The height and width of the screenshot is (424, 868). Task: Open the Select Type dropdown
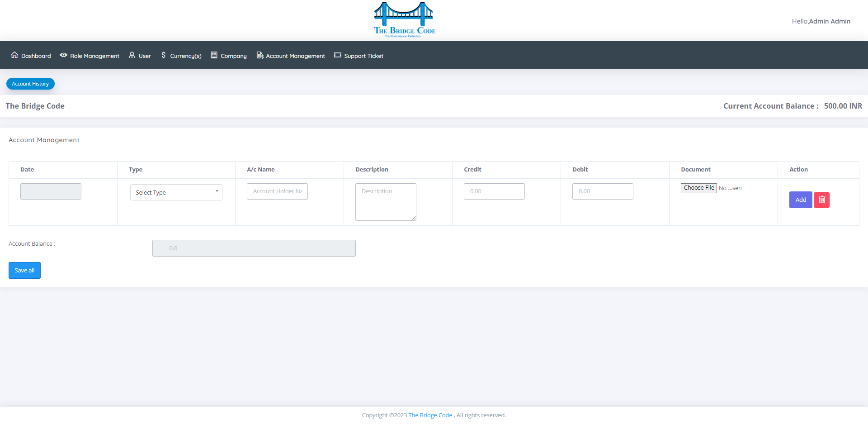point(176,192)
